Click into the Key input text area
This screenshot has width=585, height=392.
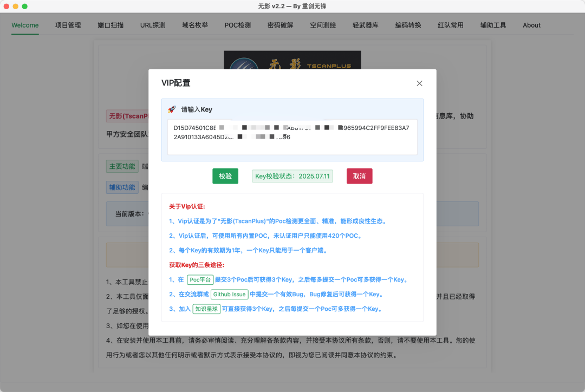point(292,137)
